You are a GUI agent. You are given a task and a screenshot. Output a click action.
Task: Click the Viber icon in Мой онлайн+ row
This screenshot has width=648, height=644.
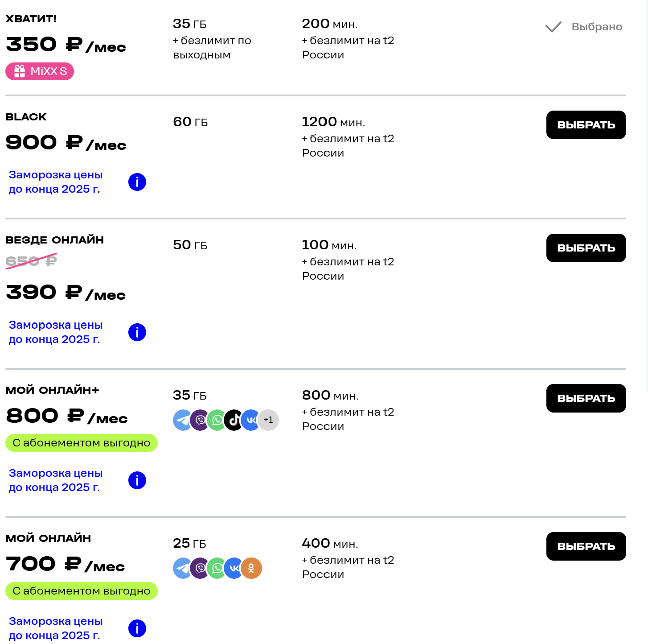pos(200,420)
